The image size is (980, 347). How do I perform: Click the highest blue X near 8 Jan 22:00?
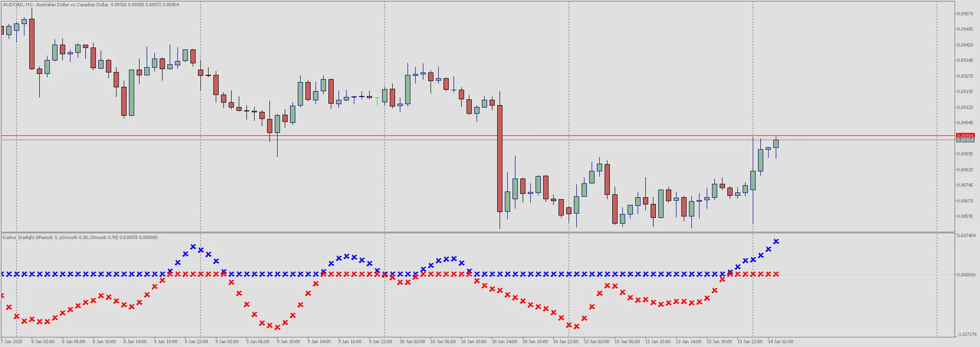(x=193, y=247)
